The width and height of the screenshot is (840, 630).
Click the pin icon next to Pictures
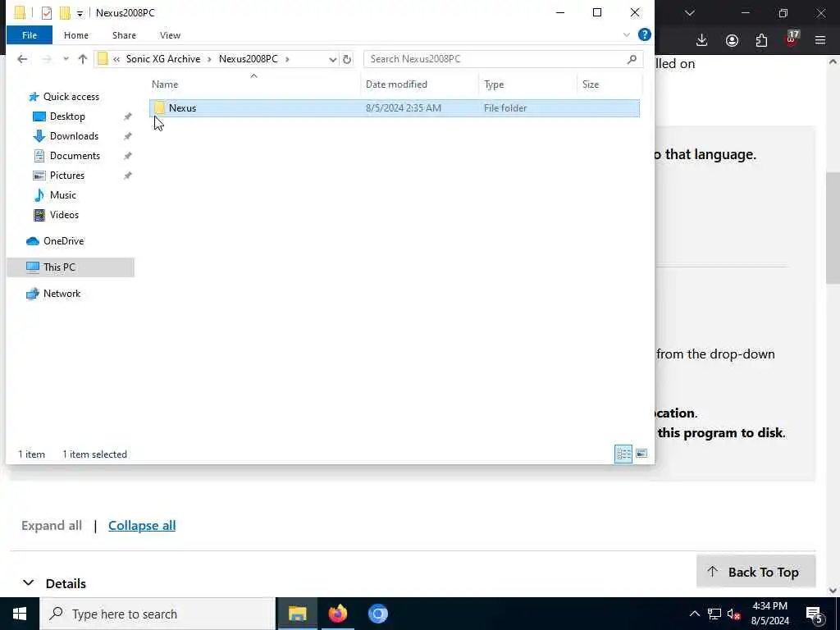[127, 176]
